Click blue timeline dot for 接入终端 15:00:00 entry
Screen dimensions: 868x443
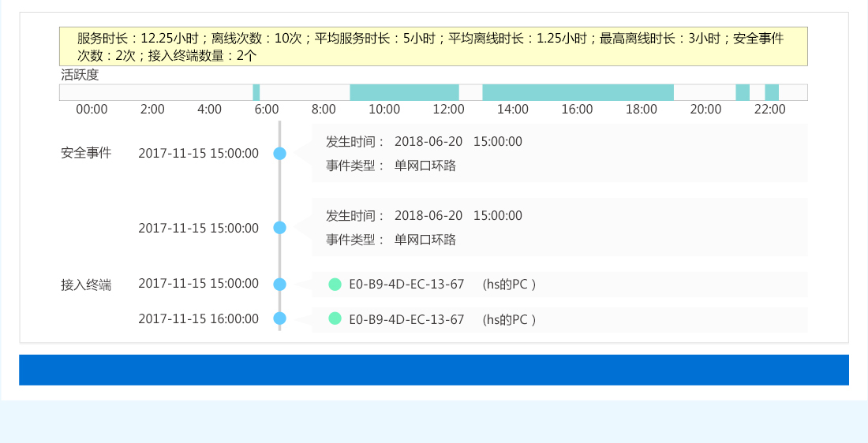point(279,285)
